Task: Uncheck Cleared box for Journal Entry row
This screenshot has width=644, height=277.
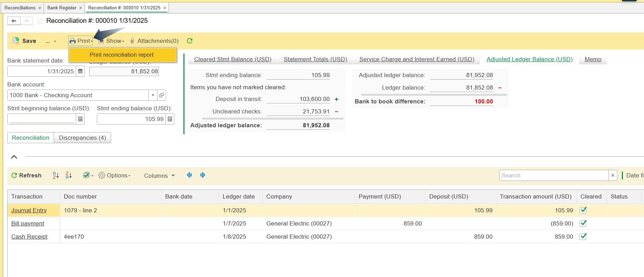Action: pos(583,210)
